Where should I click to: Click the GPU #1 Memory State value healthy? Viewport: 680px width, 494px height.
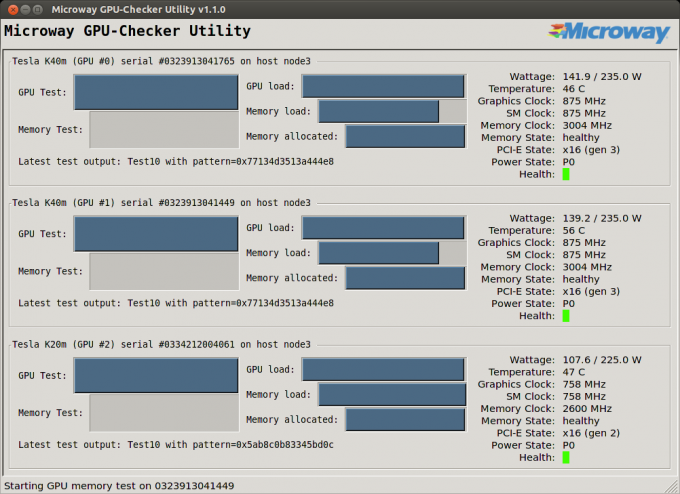(581, 279)
